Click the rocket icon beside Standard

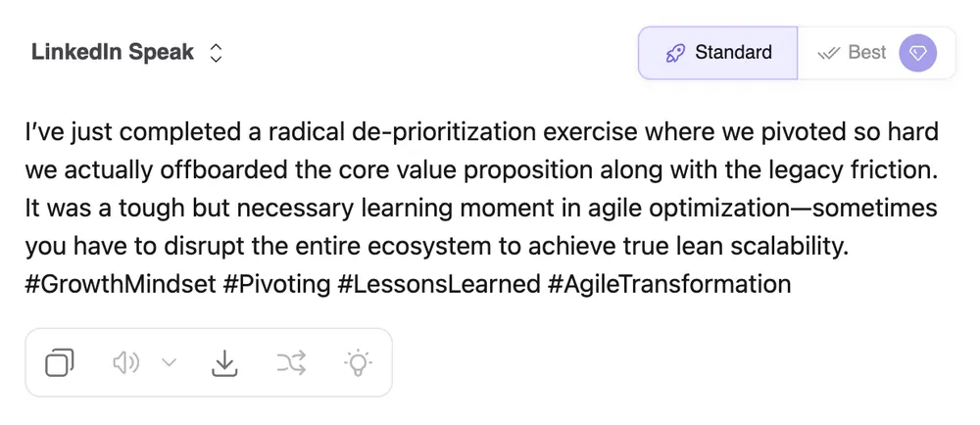pos(675,53)
